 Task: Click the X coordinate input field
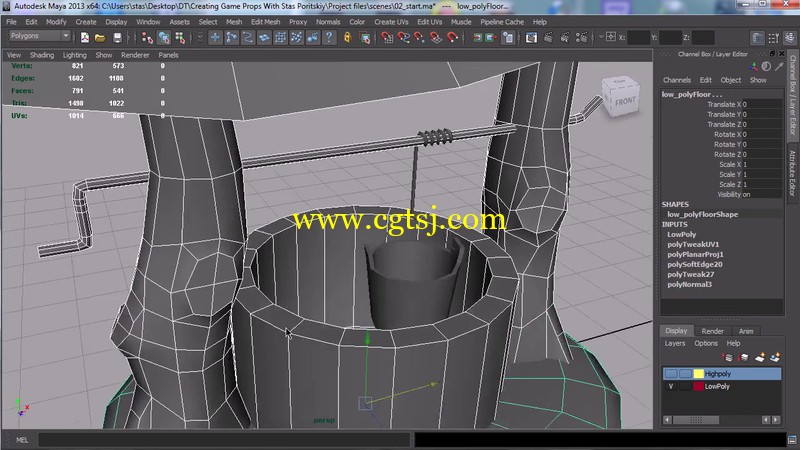(x=638, y=37)
